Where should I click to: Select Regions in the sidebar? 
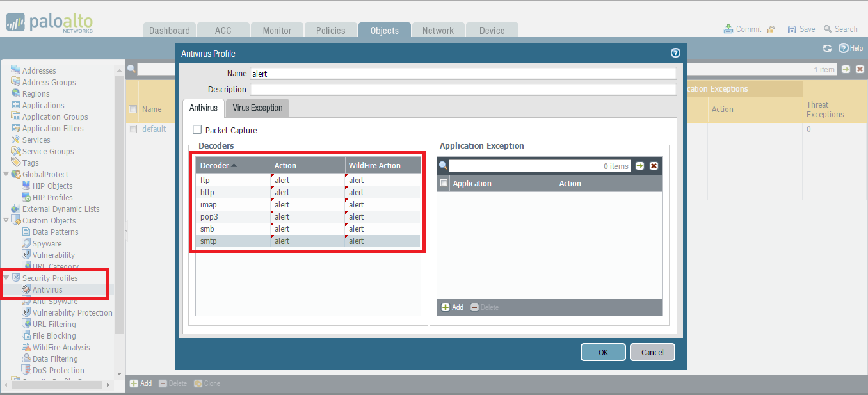(x=36, y=93)
